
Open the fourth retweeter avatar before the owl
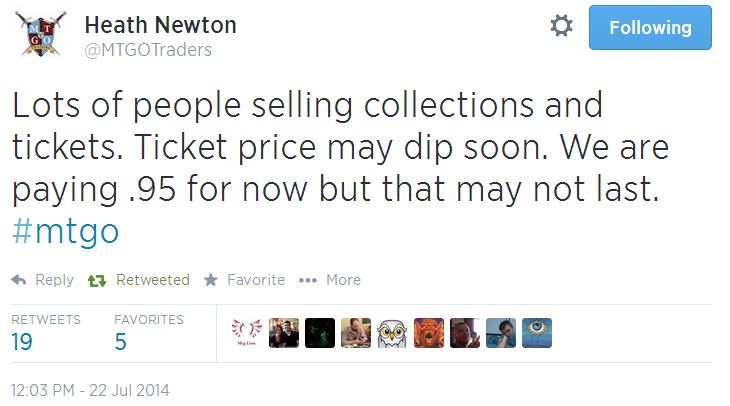pos(356,333)
